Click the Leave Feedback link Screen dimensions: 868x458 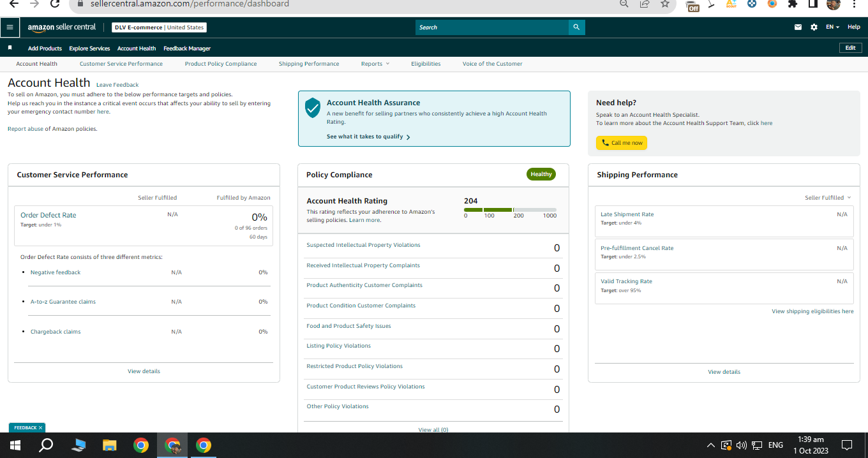tap(117, 85)
